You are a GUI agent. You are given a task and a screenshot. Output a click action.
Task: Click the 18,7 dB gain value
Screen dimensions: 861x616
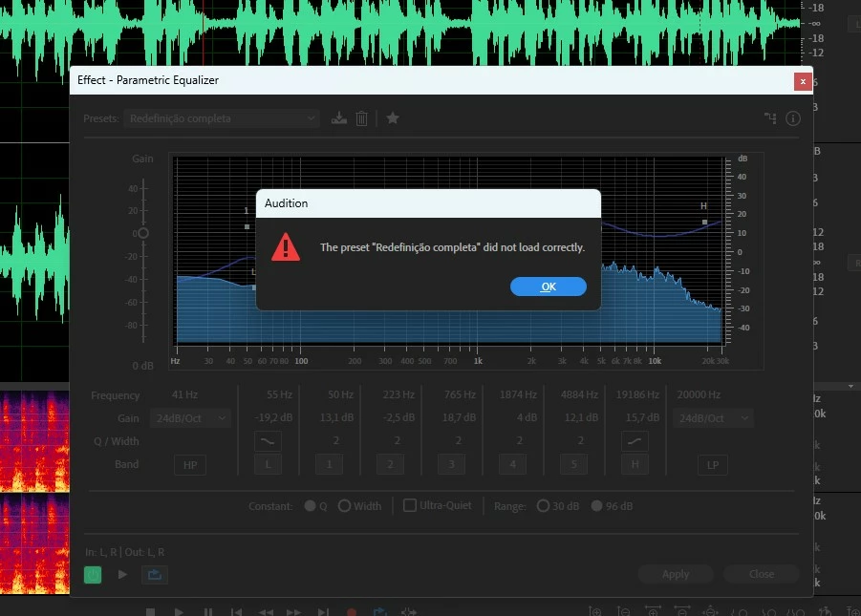pyautogui.click(x=459, y=417)
